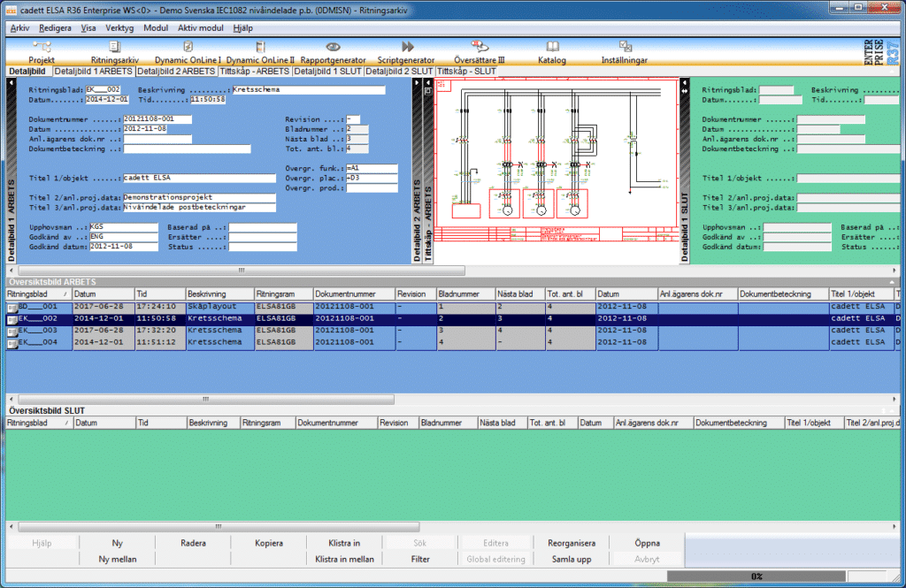Launch Dynamic OnLine I
The height and width of the screenshot is (588, 906).
(x=188, y=52)
